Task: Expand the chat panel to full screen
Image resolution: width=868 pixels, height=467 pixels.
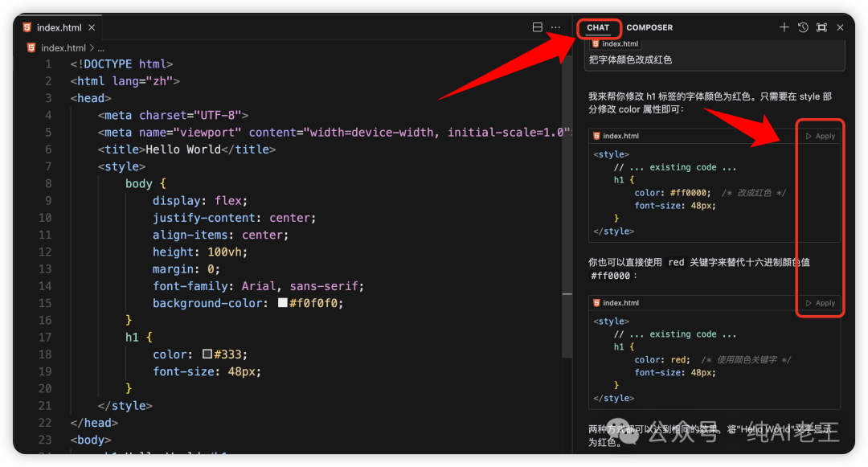Action: [x=821, y=27]
